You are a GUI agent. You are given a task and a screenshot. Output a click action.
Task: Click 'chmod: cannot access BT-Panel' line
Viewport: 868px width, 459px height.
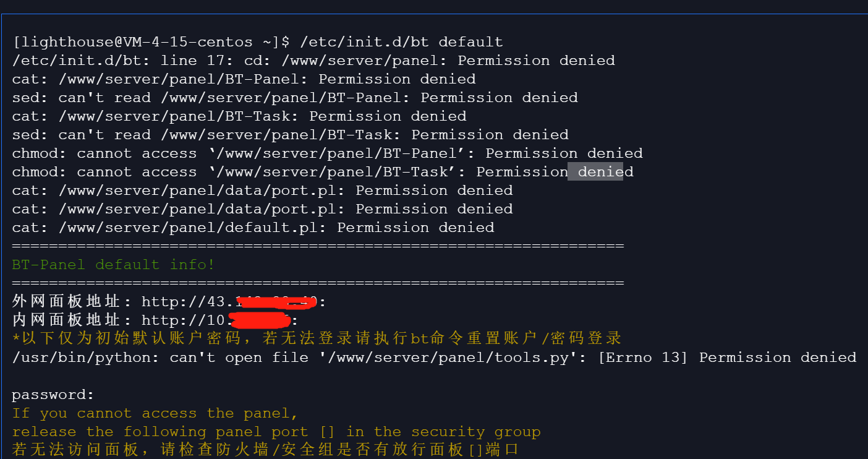click(328, 153)
